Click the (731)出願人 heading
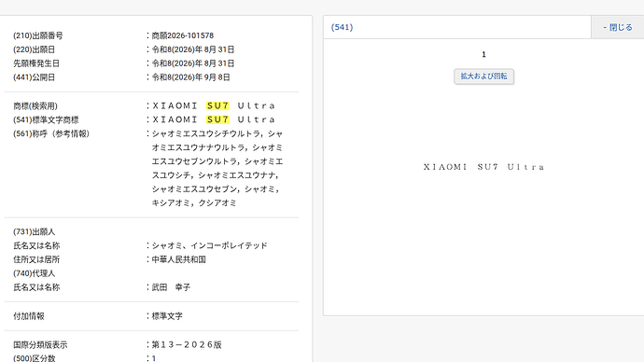Viewport: 644px width, 362px height. (35, 232)
